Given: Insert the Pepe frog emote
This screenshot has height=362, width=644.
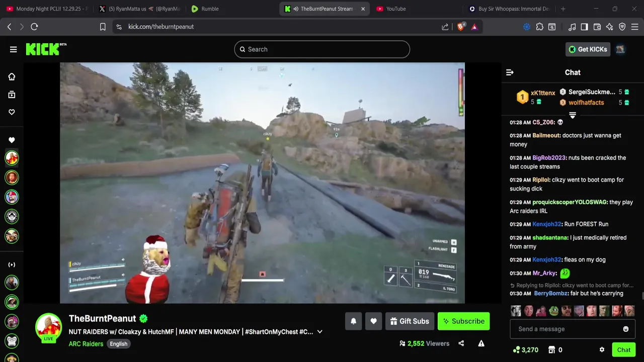Looking at the screenshot, I should pyautogui.click(x=553, y=311).
